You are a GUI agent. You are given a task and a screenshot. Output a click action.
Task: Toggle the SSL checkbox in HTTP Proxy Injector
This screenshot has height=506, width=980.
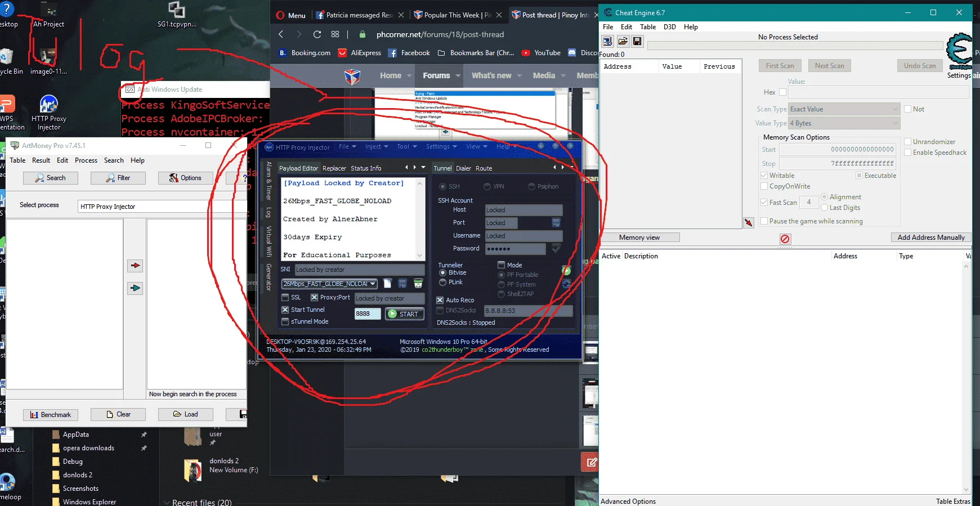[285, 297]
